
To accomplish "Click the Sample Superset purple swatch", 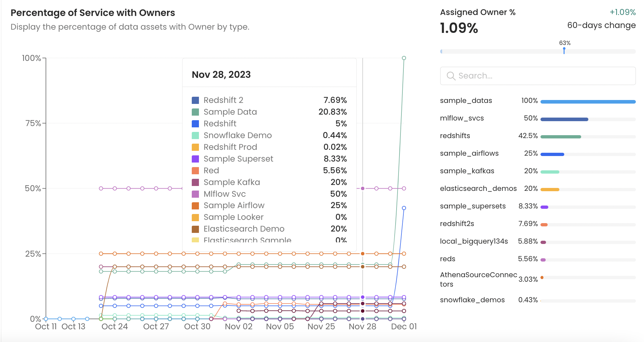I will (195, 159).
